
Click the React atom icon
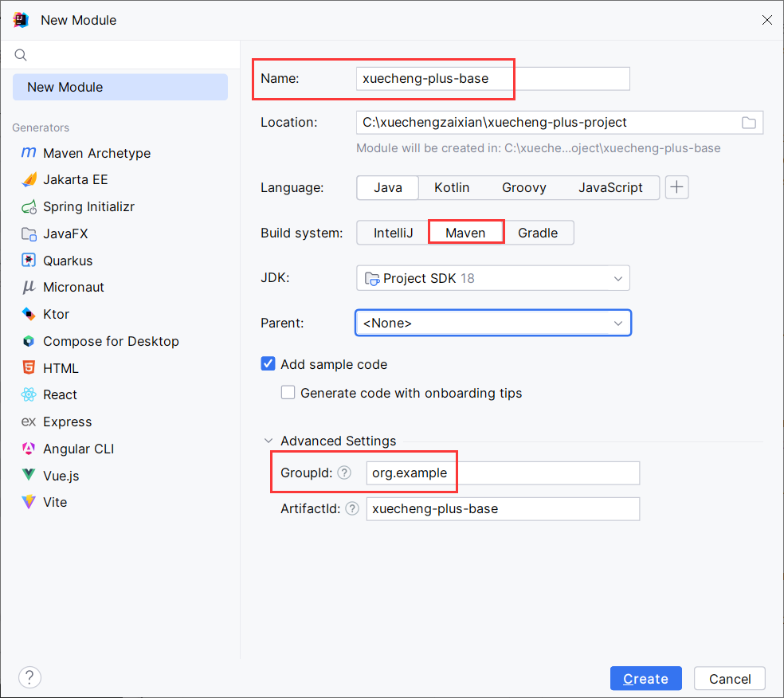click(x=29, y=394)
